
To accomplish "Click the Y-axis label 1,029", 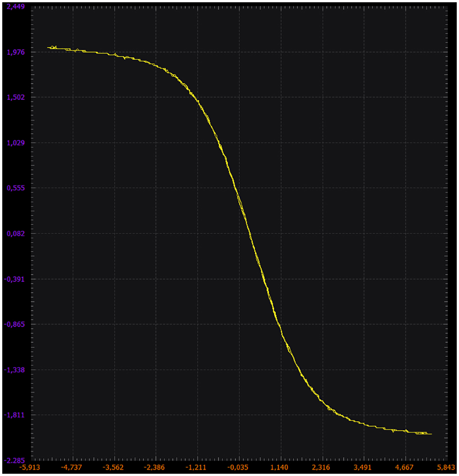I will 17,142.
